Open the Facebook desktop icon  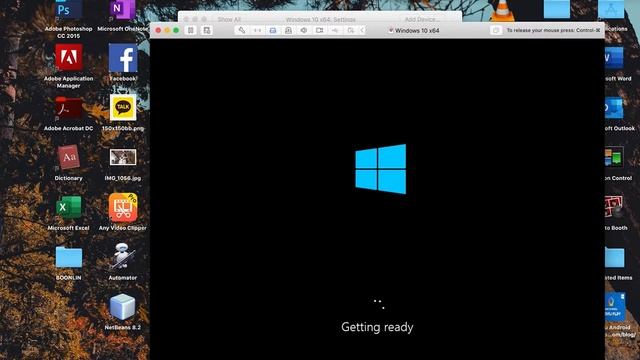123,58
